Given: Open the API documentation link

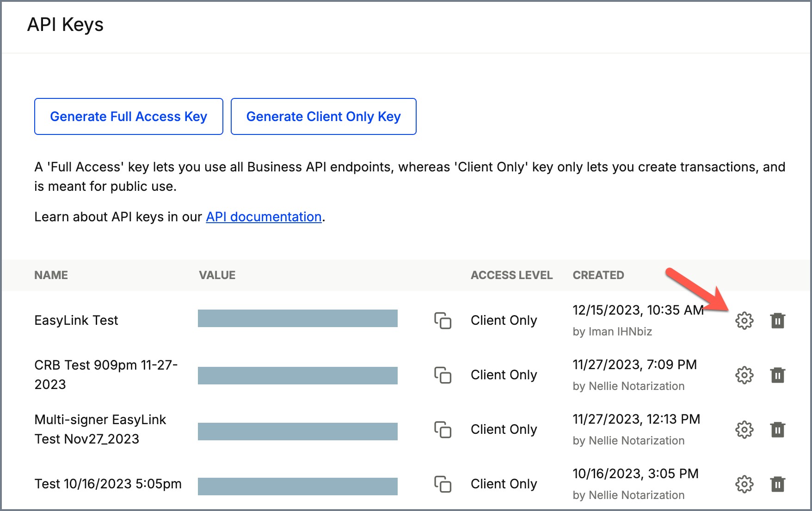Looking at the screenshot, I should point(264,217).
